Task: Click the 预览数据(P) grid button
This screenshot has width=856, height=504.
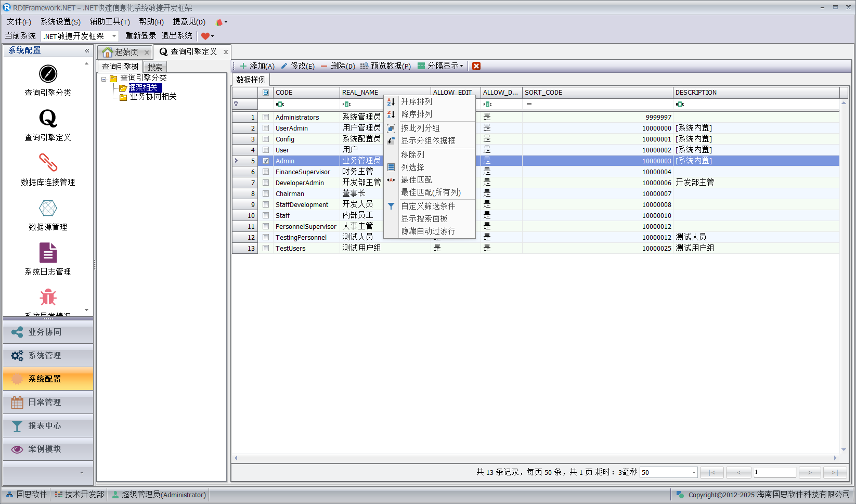Action: (x=385, y=66)
